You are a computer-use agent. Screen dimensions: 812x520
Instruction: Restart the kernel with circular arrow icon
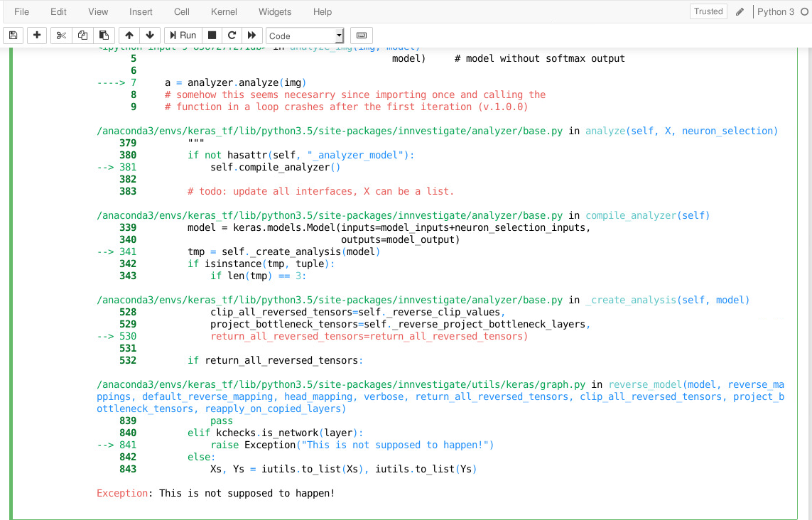(x=232, y=36)
